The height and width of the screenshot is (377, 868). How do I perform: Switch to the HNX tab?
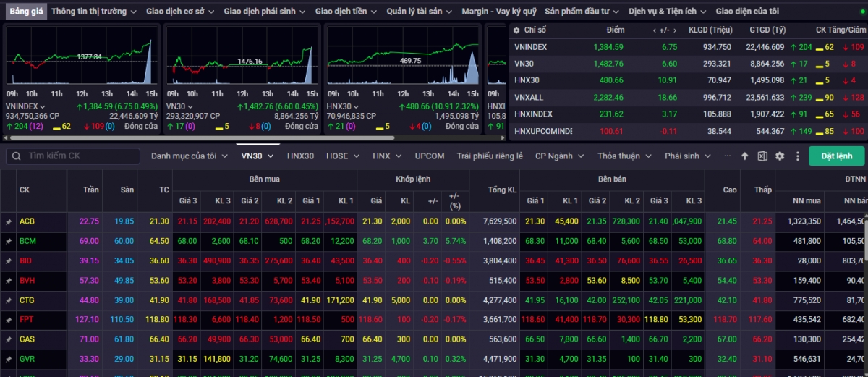[x=387, y=156]
